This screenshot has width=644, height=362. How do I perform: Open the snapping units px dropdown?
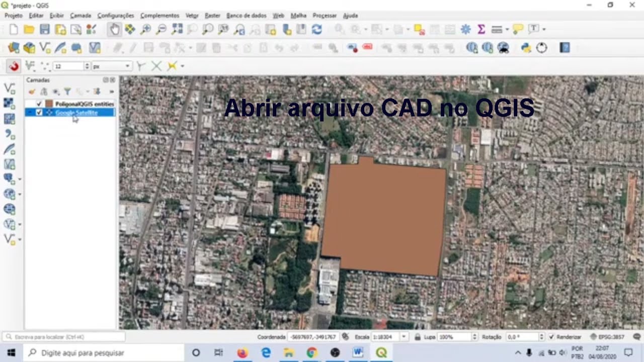point(112,66)
